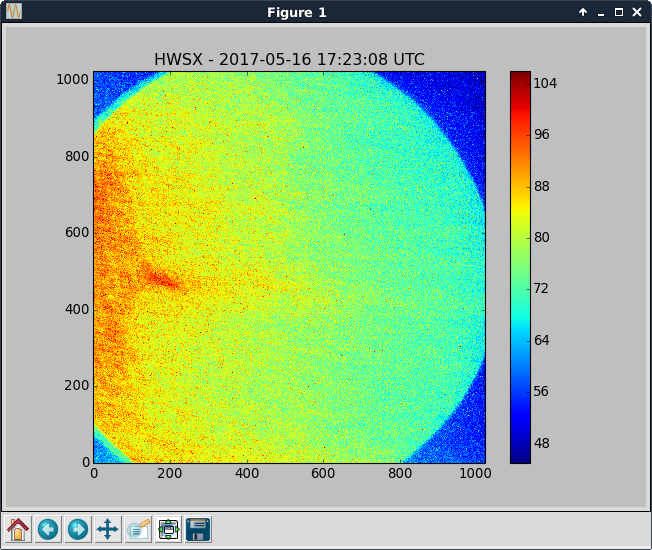Click the jet colorbar beside the image
Screen dimensions: 652x550
(520, 267)
